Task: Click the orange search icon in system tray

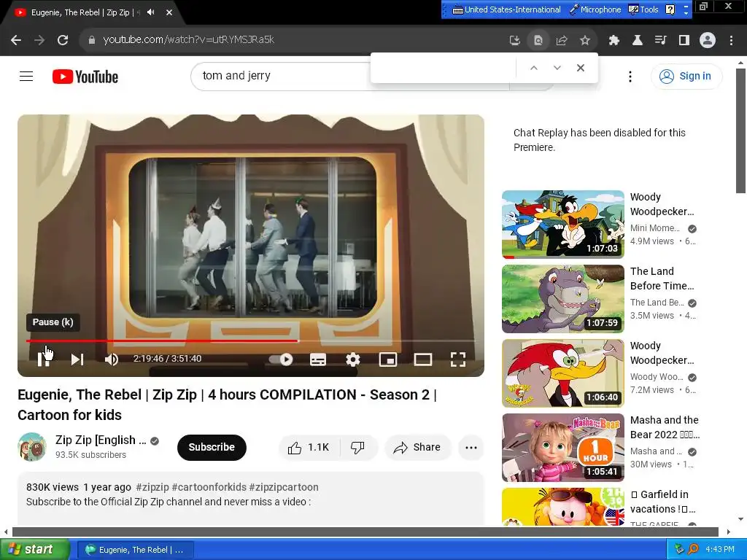Action: [693, 550]
